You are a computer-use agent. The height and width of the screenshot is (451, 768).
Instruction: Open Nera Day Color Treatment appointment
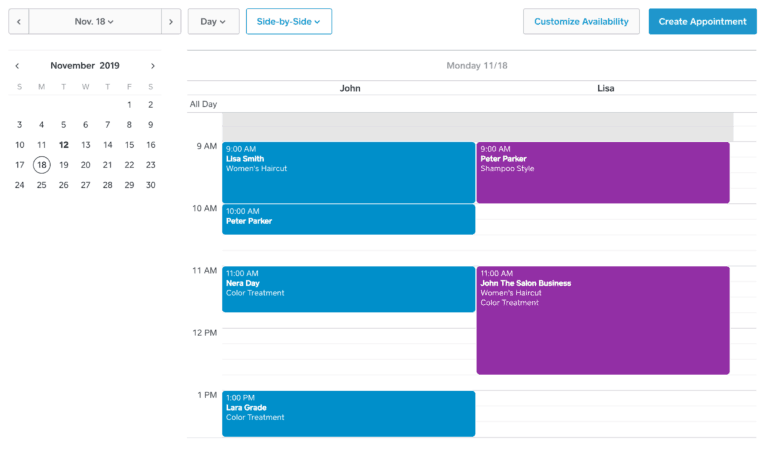pos(348,289)
